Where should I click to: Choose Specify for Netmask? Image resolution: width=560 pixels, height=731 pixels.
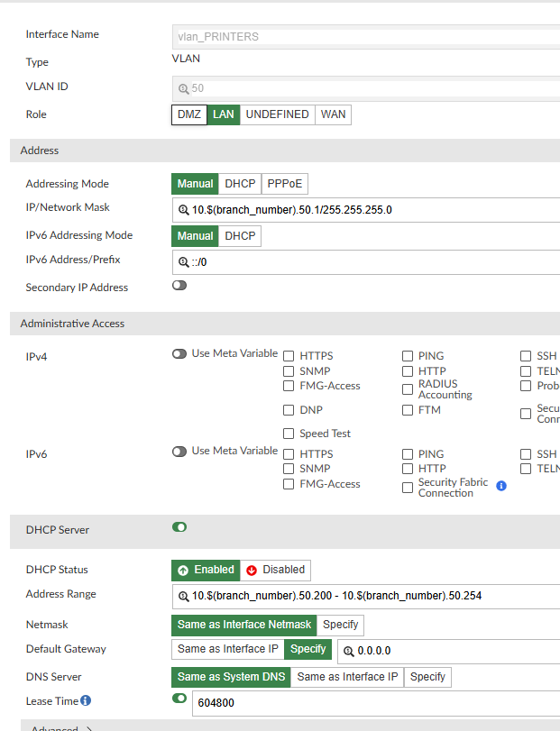click(340, 625)
